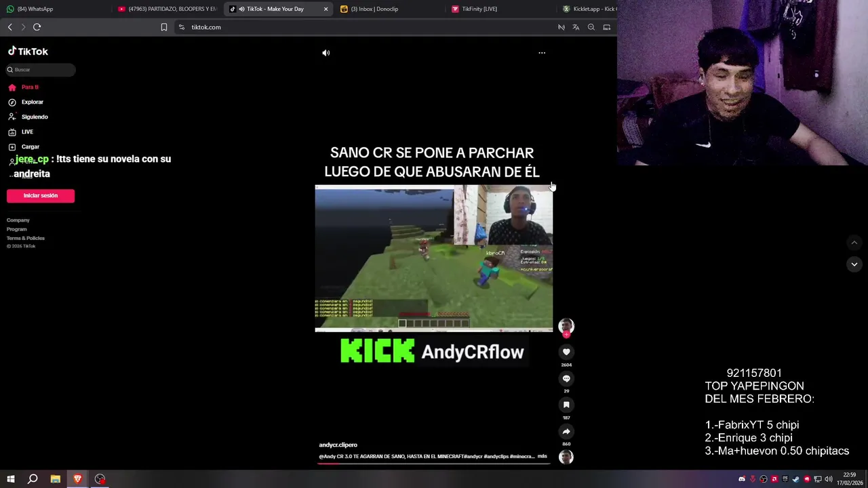This screenshot has width=868, height=488.
Task: Open the clock showing 22:59
Action: (850, 479)
